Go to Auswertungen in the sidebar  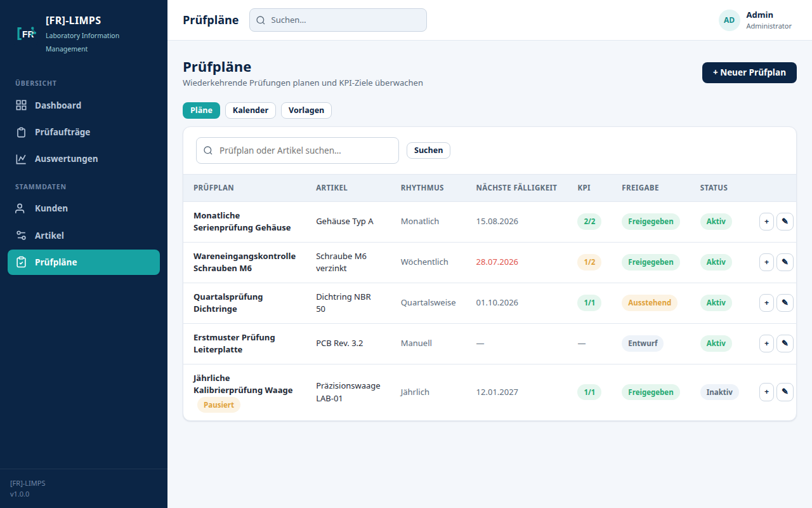click(84, 159)
